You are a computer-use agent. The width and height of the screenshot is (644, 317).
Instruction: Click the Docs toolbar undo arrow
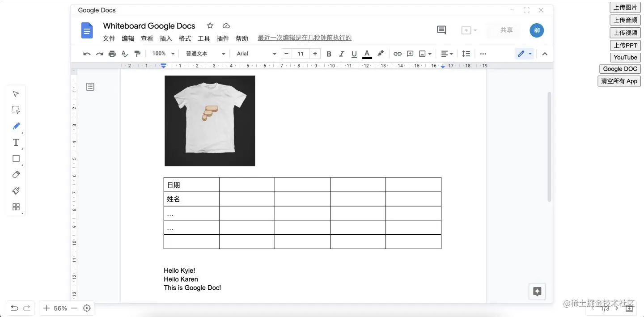[x=87, y=54]
